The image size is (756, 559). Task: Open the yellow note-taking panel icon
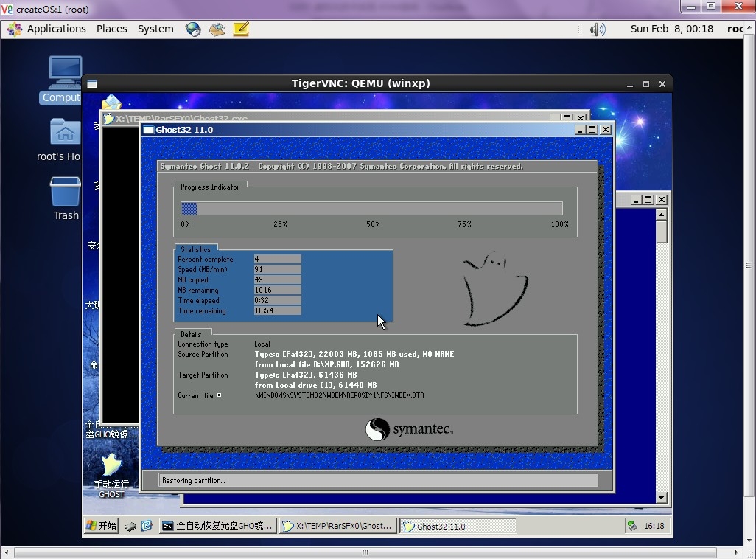click(241, 29)
